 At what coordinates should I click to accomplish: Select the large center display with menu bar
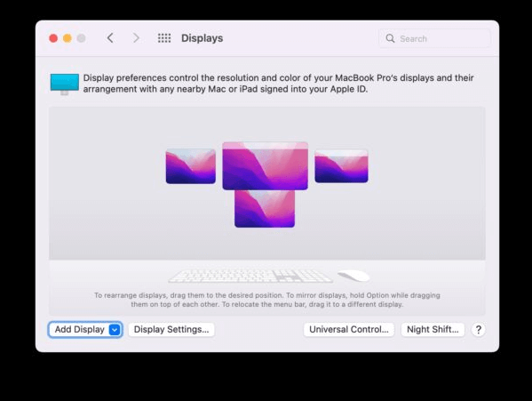point(265,165)
